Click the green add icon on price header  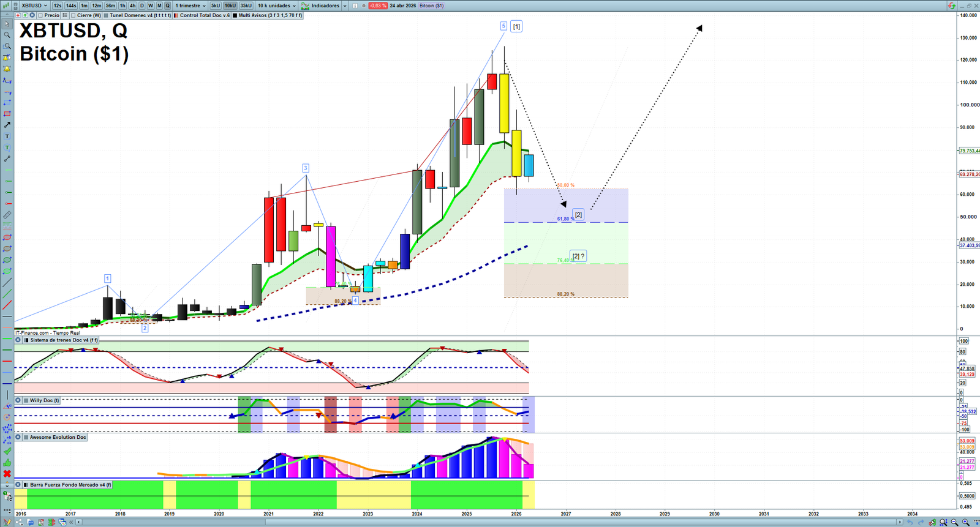click(x=25, y=15)
